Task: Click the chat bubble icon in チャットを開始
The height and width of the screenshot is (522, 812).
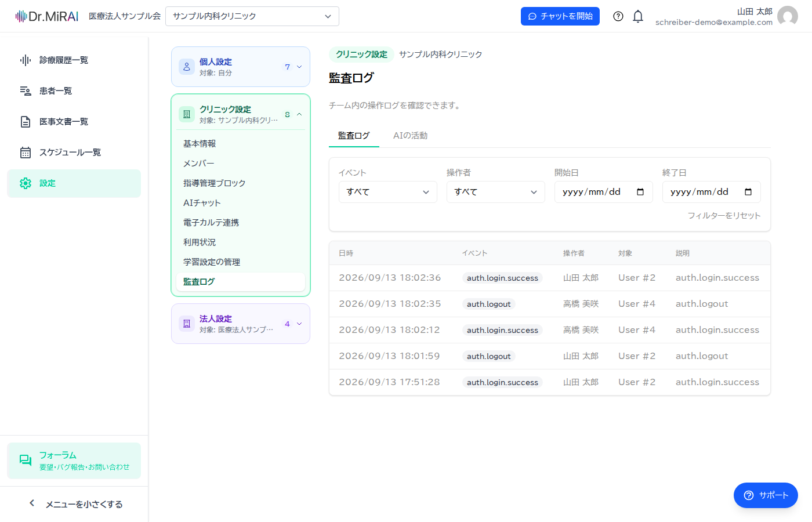Action: [x=532, y=16]
